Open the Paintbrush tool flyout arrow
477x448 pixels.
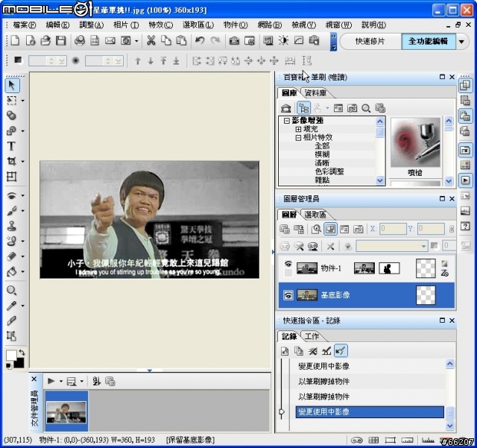pos(23,211)
